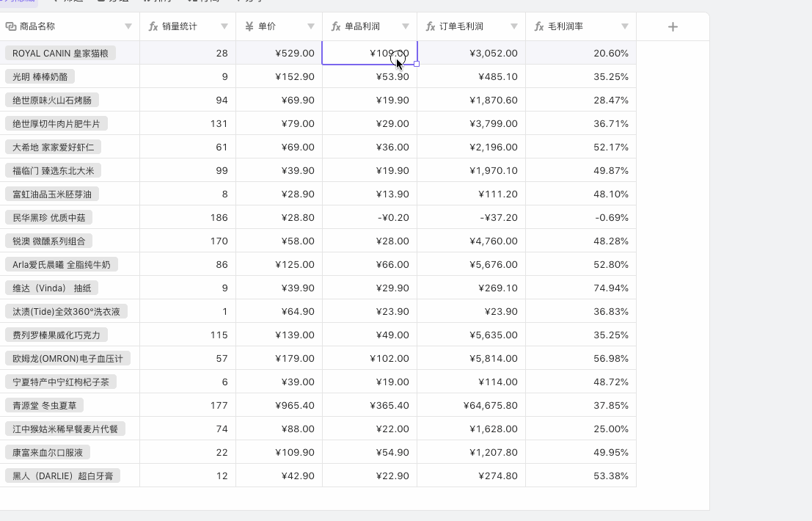Expand the 销量统计 column header menu arrow
Screen dimensions: 812x521
(x=224, y=26)
